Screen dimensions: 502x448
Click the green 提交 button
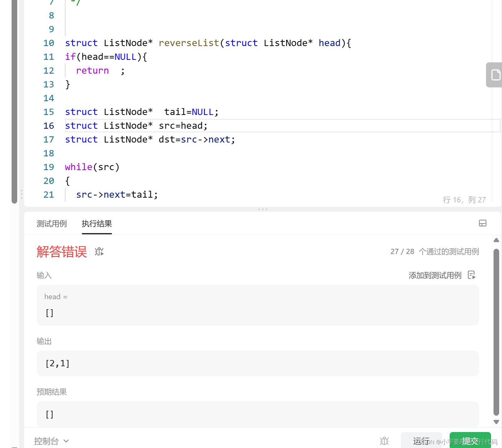pyautogui.click(x=470, y=441)
